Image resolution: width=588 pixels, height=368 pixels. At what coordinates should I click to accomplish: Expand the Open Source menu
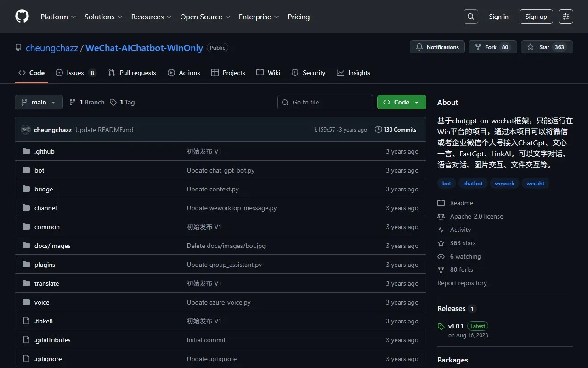pyautogui.click(x=205, y=17)
